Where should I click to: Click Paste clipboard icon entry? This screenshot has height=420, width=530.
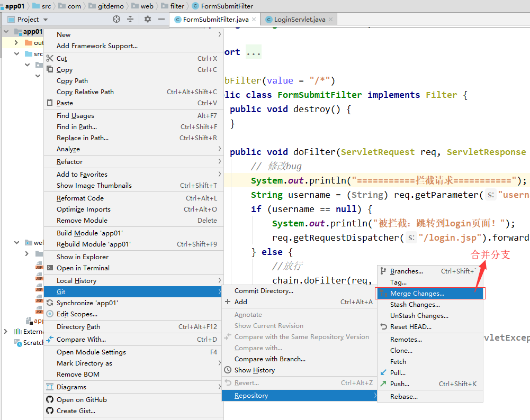pyautogui.click(x=134, y=103)
